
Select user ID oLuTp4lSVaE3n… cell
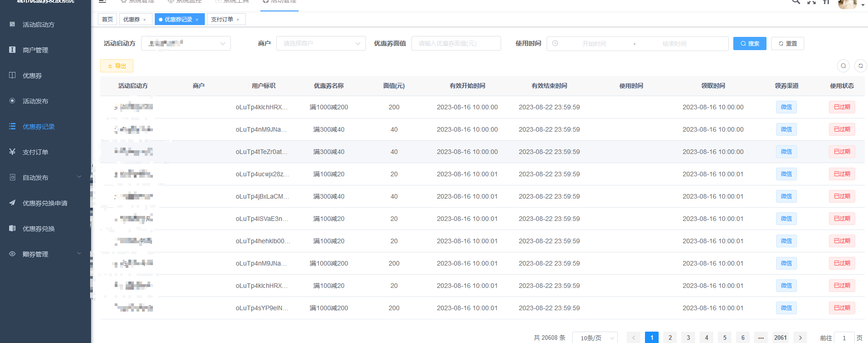(x=262, y=219)
